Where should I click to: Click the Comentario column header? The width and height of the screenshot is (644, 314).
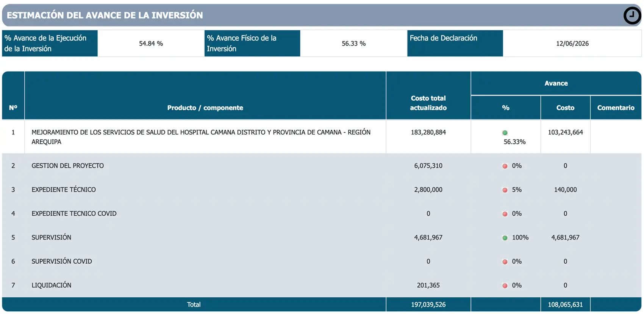[x=616, y=108]
